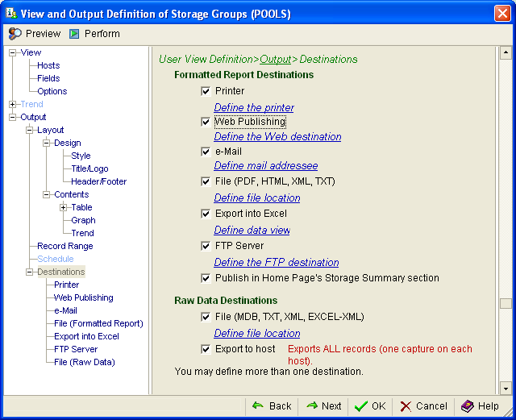Select Hosts in the tree
Viewport: 516px width, 420px height.
pos(48,65)
